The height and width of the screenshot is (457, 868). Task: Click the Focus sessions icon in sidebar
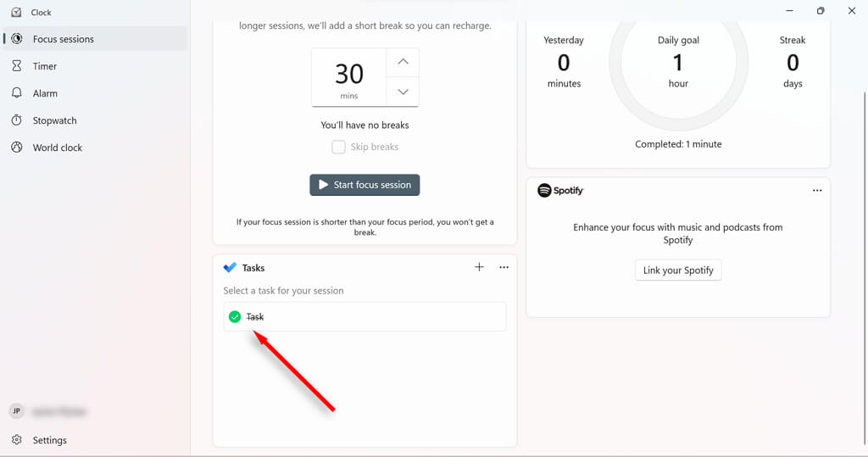(x=17, y=39)
